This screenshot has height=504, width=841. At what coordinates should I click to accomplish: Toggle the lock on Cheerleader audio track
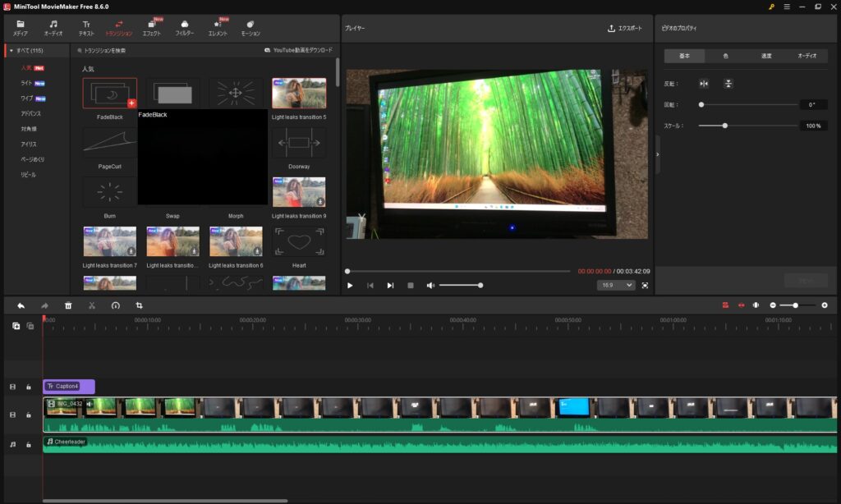coord(29,444)
